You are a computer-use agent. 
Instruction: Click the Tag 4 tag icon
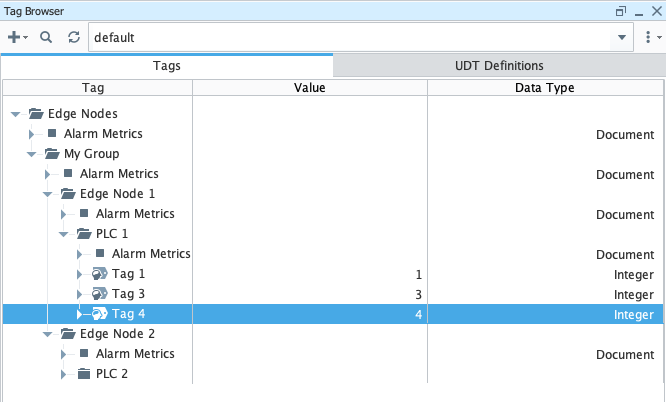pyautogui.click(x=99, y=314)
